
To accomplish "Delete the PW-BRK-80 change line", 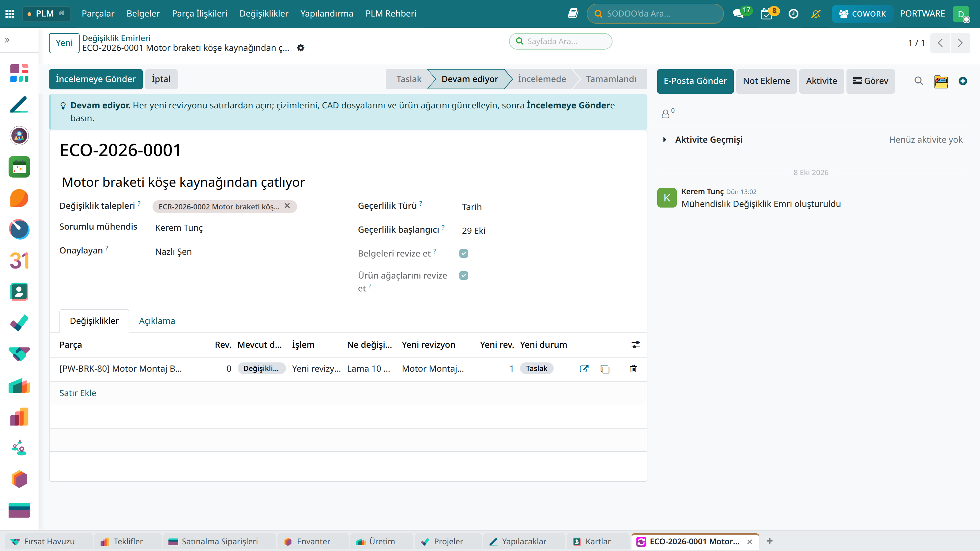I will tap(633, 369).
